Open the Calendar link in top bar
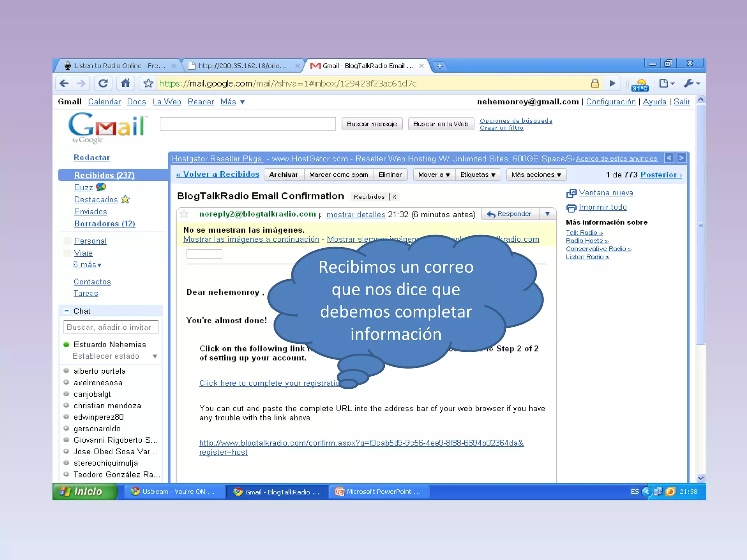The image size is (747, 560). tap(104, 102)
